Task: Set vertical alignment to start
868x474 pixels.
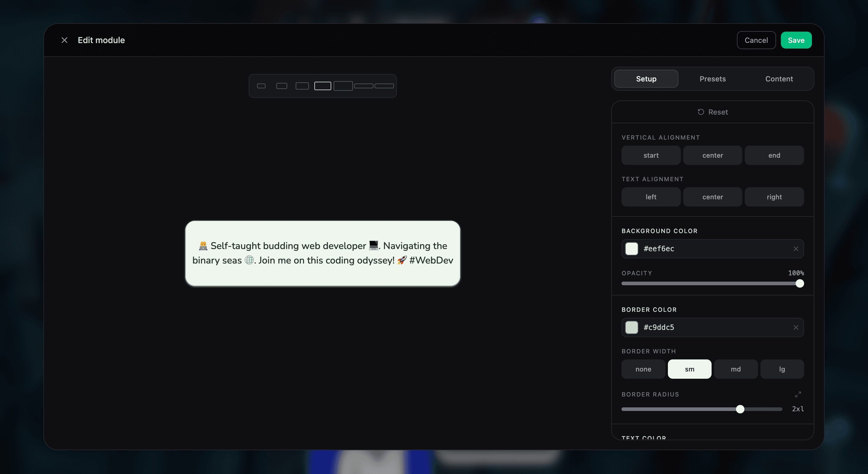Action: tap(651, 155)
